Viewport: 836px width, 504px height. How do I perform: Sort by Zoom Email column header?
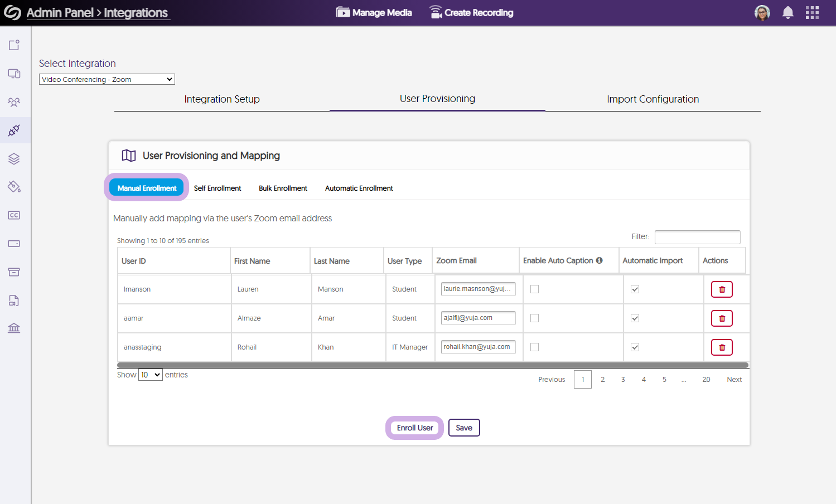pos(476,261)
